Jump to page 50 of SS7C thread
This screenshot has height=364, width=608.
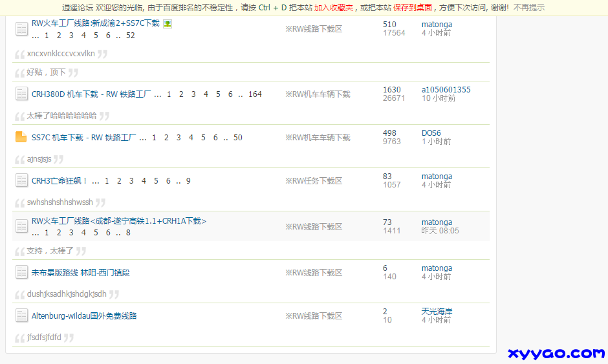tap(237, 138)
